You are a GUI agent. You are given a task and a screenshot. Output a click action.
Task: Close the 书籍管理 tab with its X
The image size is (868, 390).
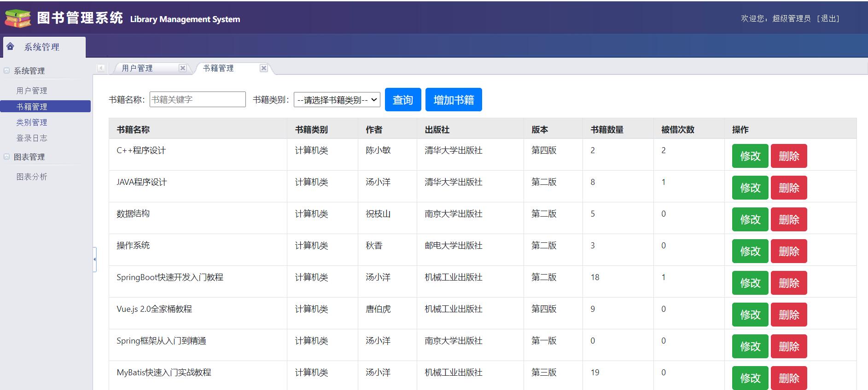(263, 68)
